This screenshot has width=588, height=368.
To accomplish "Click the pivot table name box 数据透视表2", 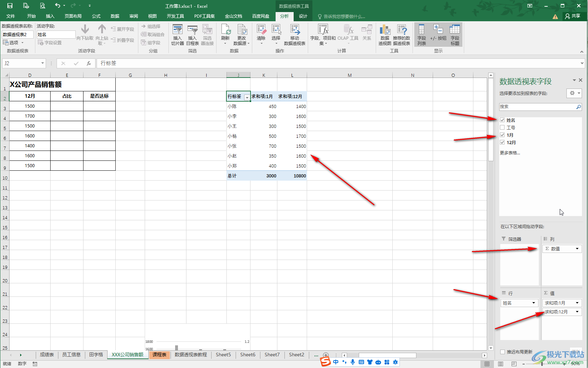I will (18, 34).
